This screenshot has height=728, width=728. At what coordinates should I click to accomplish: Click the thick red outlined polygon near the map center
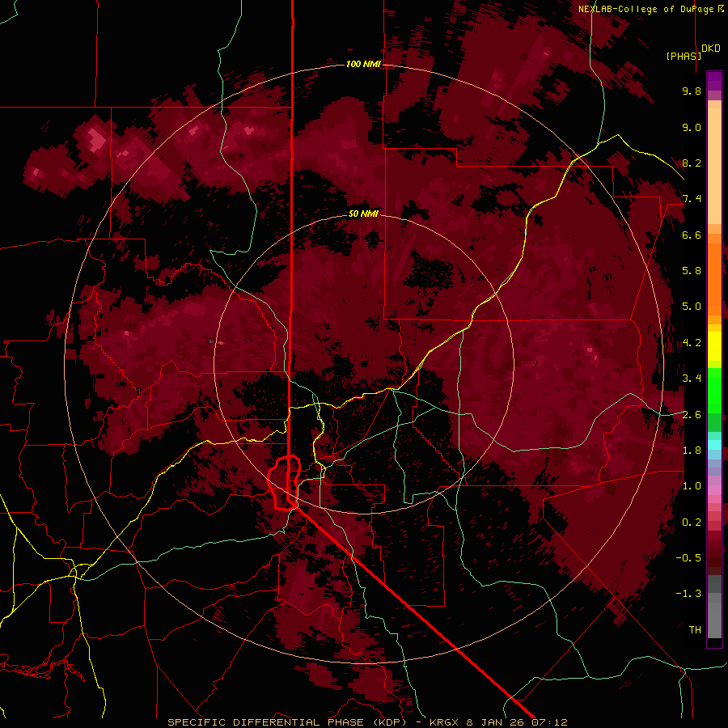pos(284,483)
